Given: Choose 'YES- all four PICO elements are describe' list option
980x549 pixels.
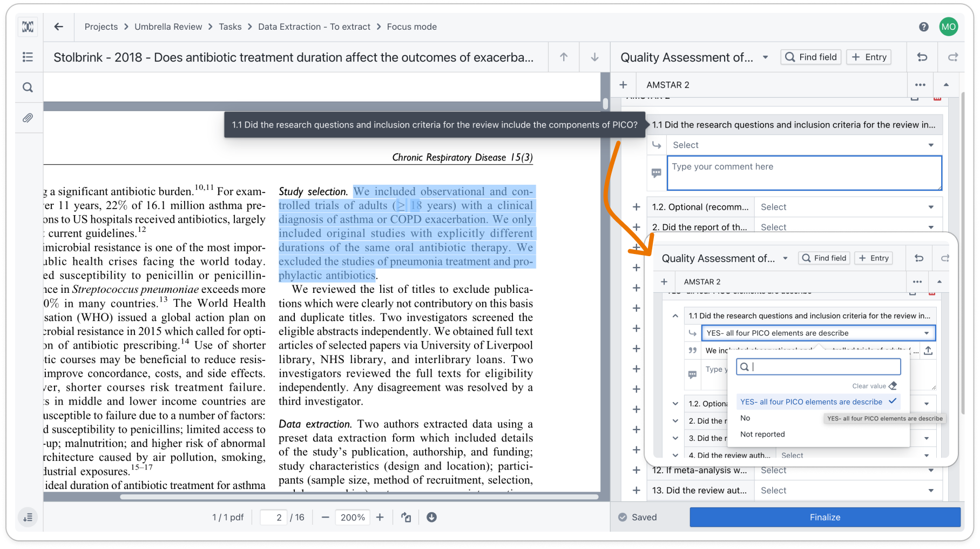Looking at the screenshot, I should point(818,401).
